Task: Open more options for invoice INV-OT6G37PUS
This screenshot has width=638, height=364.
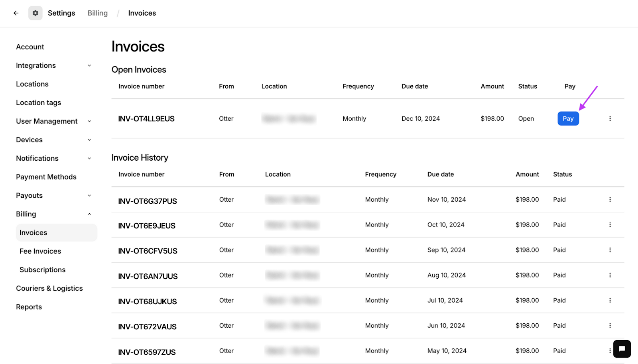Action: click(x=610, y=200)
